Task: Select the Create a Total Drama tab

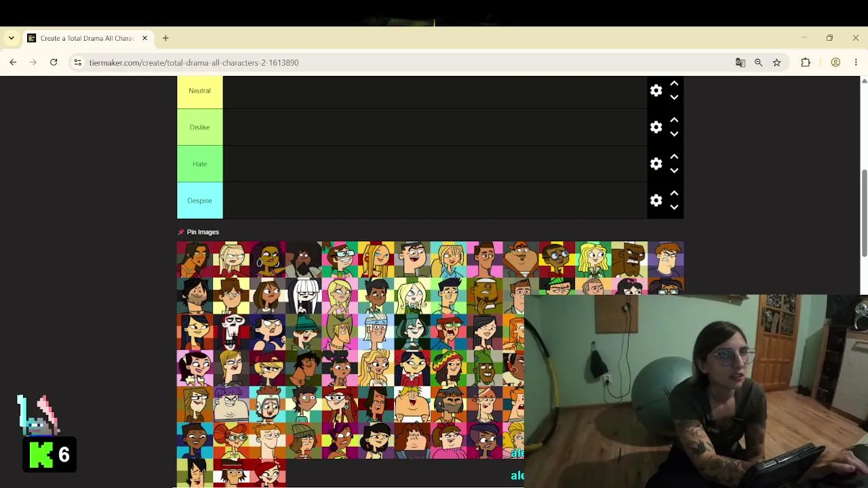Action: coord(87,38)
